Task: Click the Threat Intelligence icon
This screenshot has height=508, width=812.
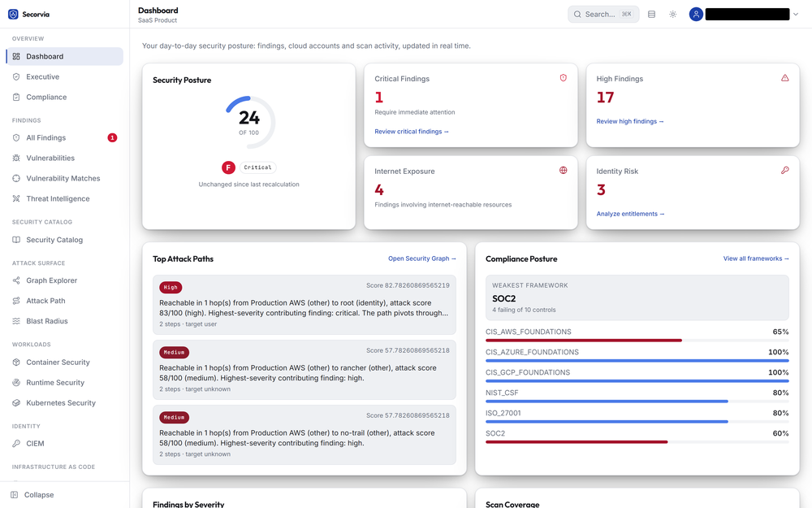Action: [x=16, y=198]
